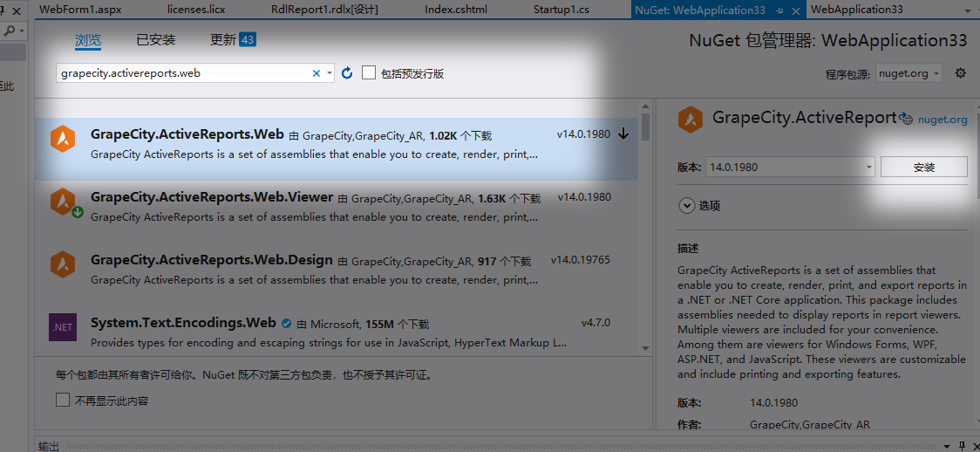Image resolution: width=980 pixels, height=452 pixels.
Task: Click the download arrow for GrapeCity.ActiveReports.Web
Action: pos(623,134)
